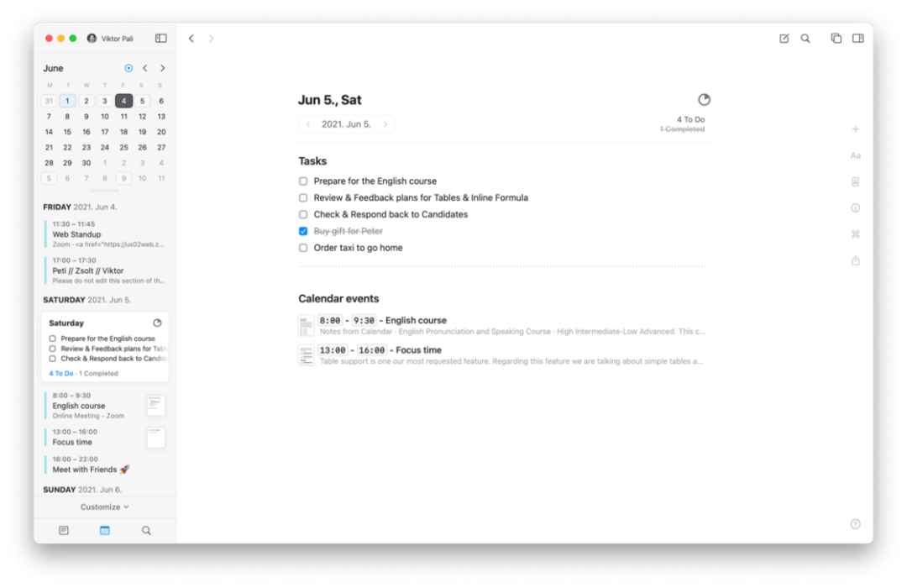Select June 5 in mini calendar
The width and height of the screenshot is (907, 588).
142,101
